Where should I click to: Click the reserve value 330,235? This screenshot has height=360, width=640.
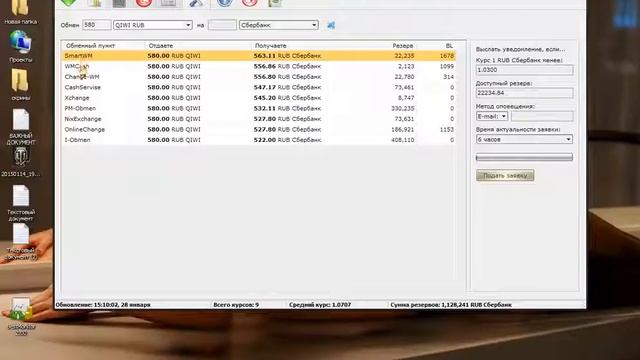(x=402, y=109)
